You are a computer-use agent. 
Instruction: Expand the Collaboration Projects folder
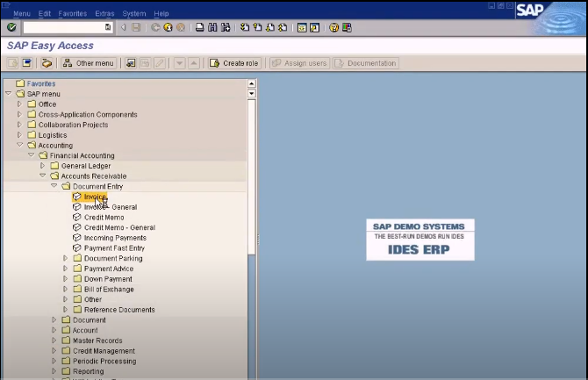19,124
